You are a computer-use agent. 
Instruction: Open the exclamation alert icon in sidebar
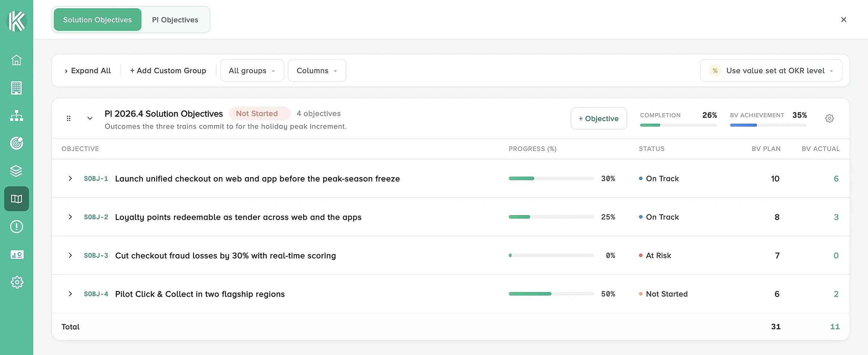pyautogui.click(x=16, y=227)
